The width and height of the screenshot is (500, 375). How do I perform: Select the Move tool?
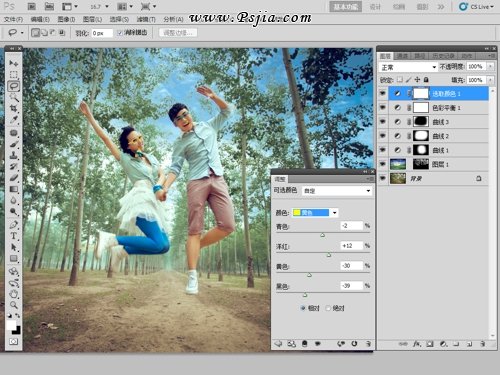13,63
